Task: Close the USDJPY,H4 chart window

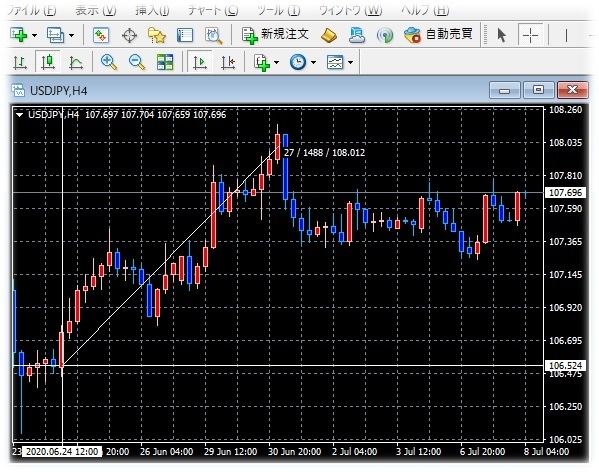Action: [572, 90]
